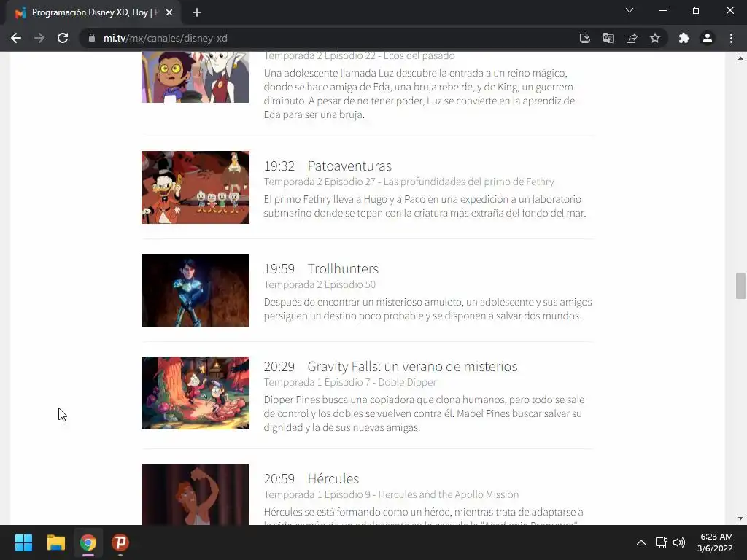Image resolution: width=747 pixels, height=560 pixels.
Task: Click the scrollbar down arrow
Action: [x=740, y=518]
